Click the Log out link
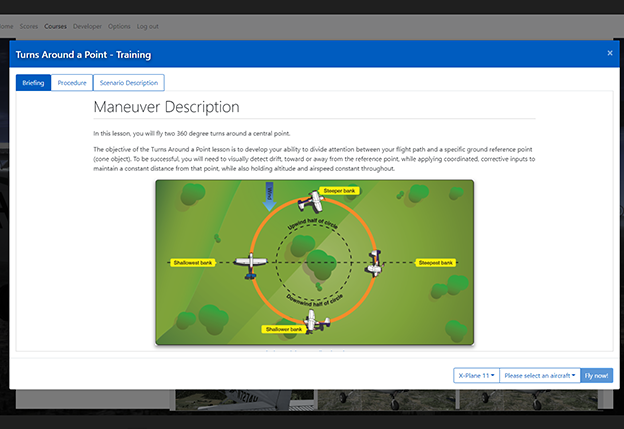Viewport: 624px width, 429px height. click(x=148, y=26)
